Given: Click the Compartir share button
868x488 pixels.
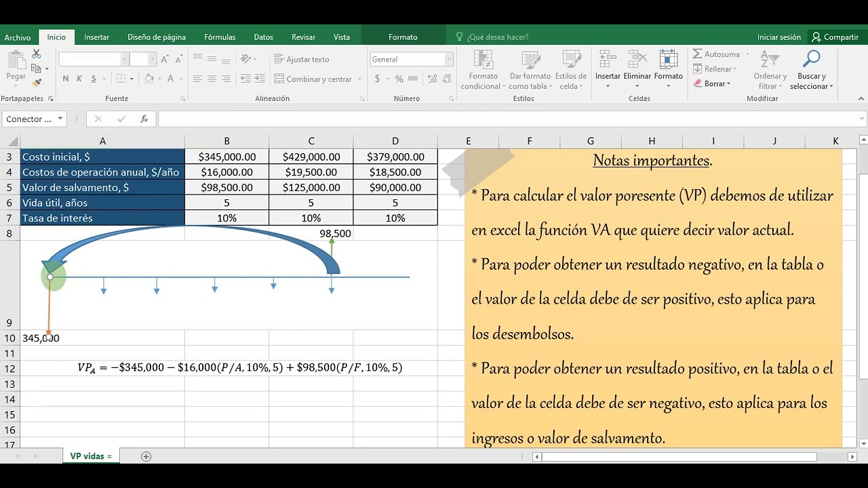Looking at the screenshot, I should click(x=835, y=37).
